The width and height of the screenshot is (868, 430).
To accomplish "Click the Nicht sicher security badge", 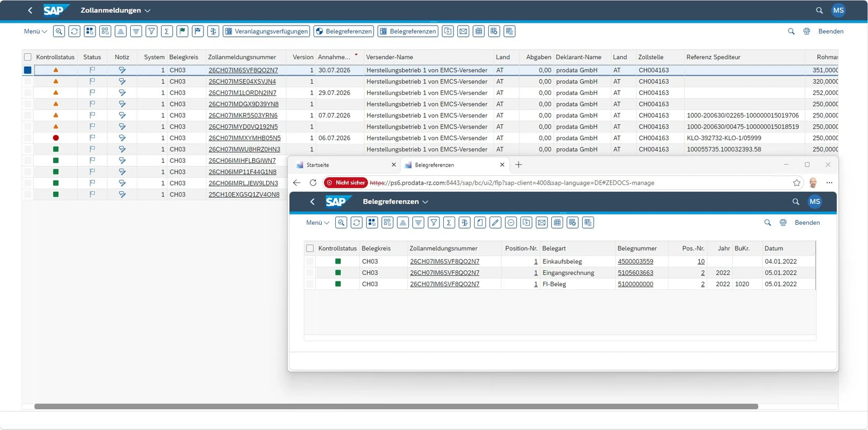I will click(x=346, y=183).
